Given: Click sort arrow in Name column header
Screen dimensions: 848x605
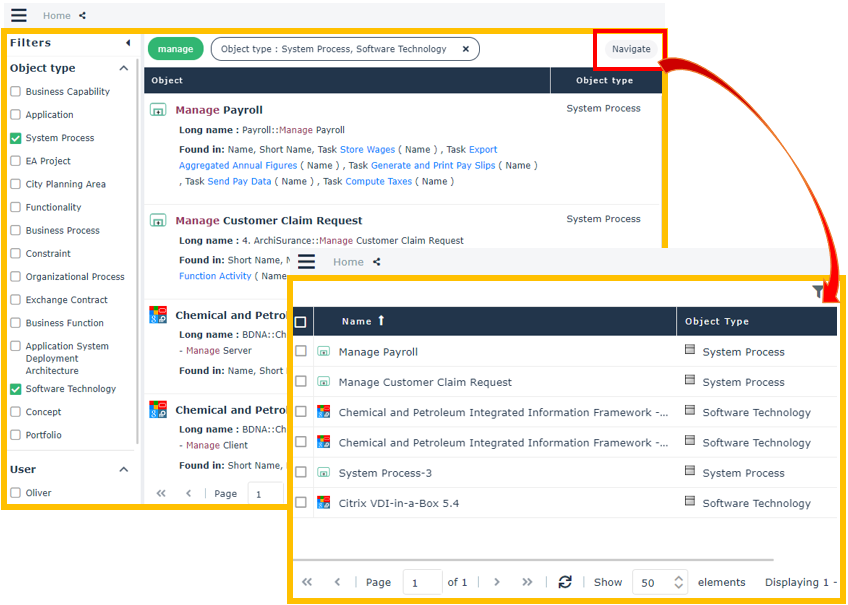Looking at the screenshot, I should (x=381, y=321).
